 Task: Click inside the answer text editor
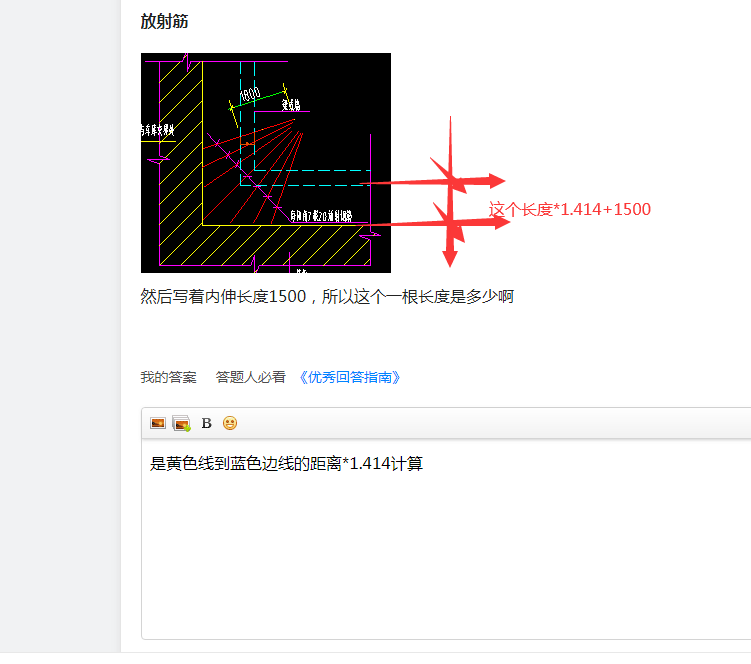[446, 539]
